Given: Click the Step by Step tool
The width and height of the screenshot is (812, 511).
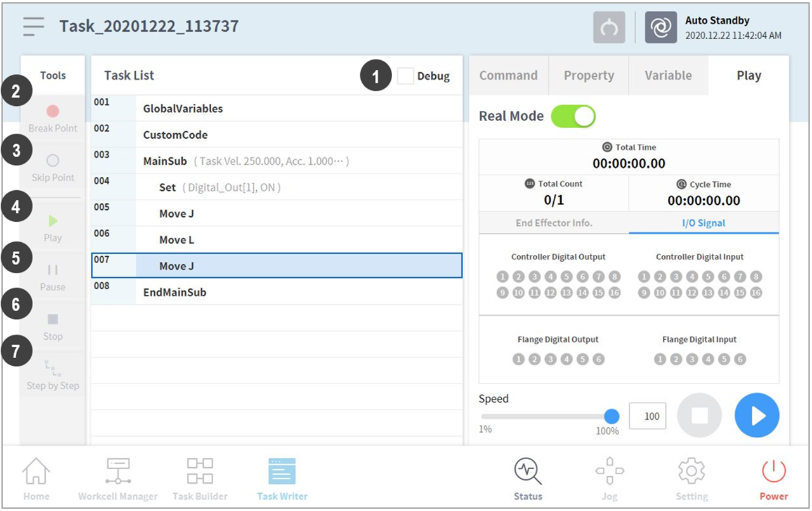Looking at the screenshot, I should [53, 368].
